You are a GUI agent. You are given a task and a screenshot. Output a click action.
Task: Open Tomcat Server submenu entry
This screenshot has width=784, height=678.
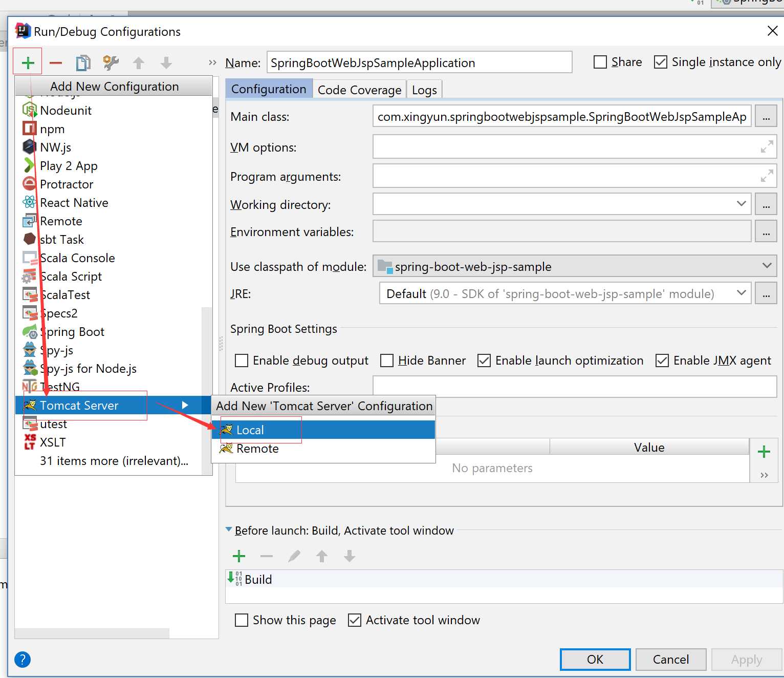pyautogui.click(x=114, y=406)
